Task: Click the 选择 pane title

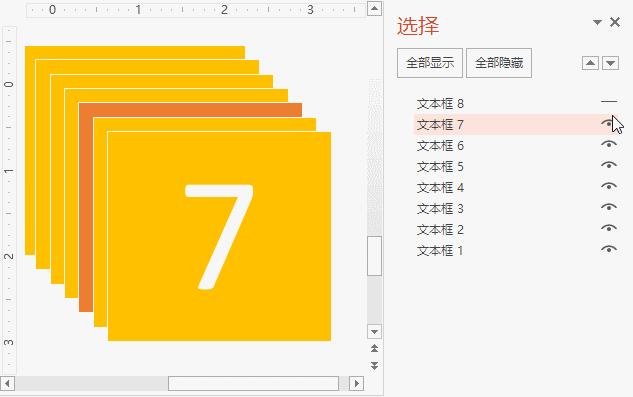Action: (x=418, y=26)
